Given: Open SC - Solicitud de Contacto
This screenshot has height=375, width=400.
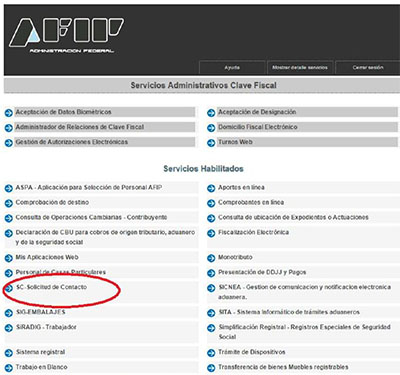Looking at the screenshot, I should tap(51, 287).
